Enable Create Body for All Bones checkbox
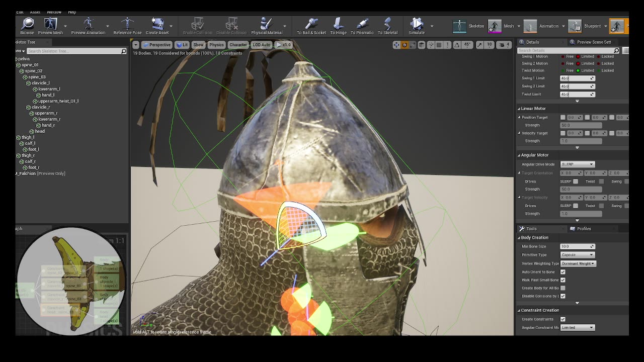The height and width of the screenshot is (362, 644). point(563,288)
